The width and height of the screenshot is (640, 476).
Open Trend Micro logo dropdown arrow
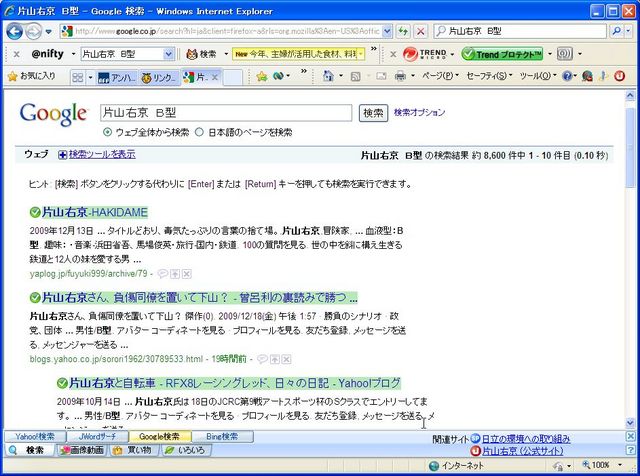coord(452,54)
